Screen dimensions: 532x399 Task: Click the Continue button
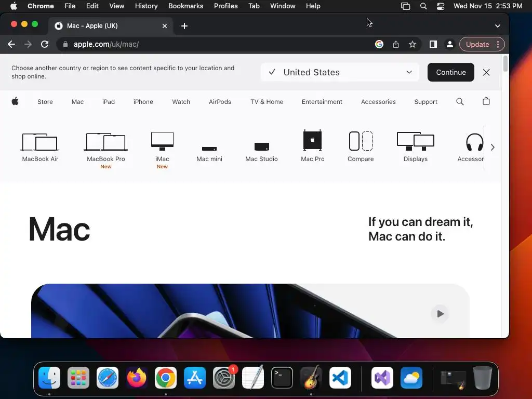pos(450,72)
